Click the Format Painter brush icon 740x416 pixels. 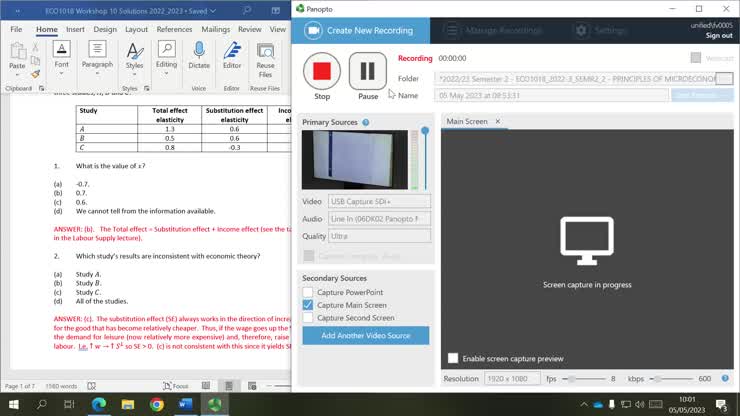pos(36,74)
